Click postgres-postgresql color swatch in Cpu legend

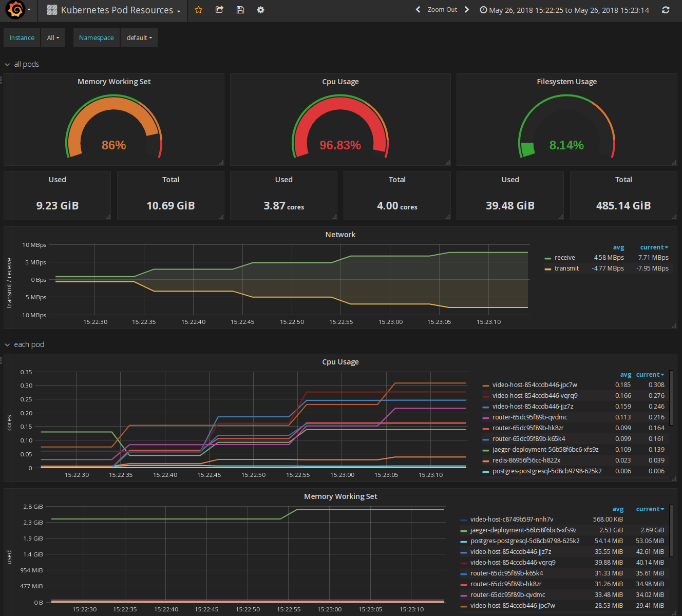pos(486,472)
